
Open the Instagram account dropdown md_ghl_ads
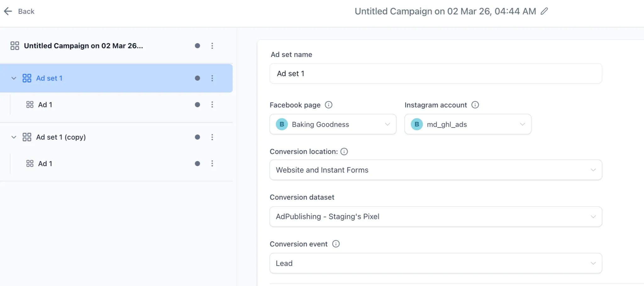[468, 124]
